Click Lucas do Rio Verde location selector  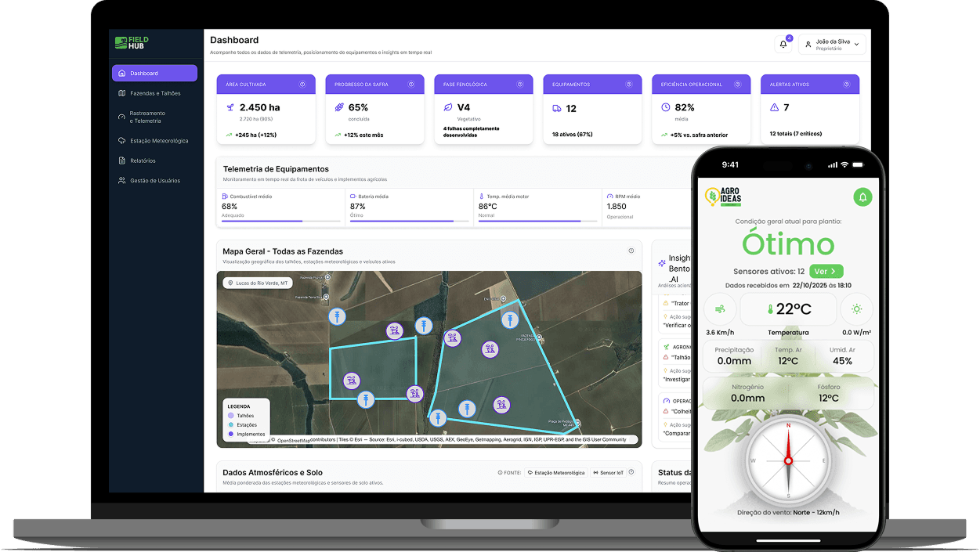pyautogui.click(x=257, y=283)
